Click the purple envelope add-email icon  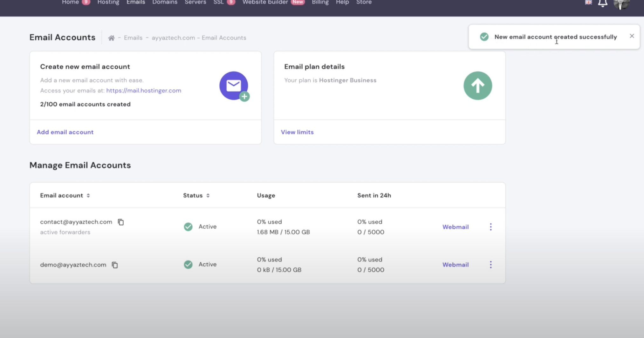tap(234, 86)
